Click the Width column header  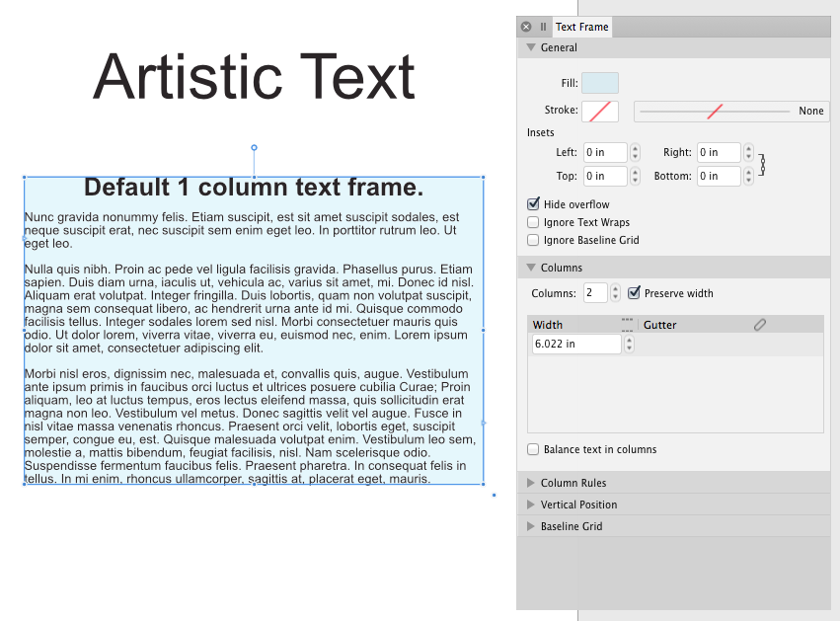tap(573, 325)
